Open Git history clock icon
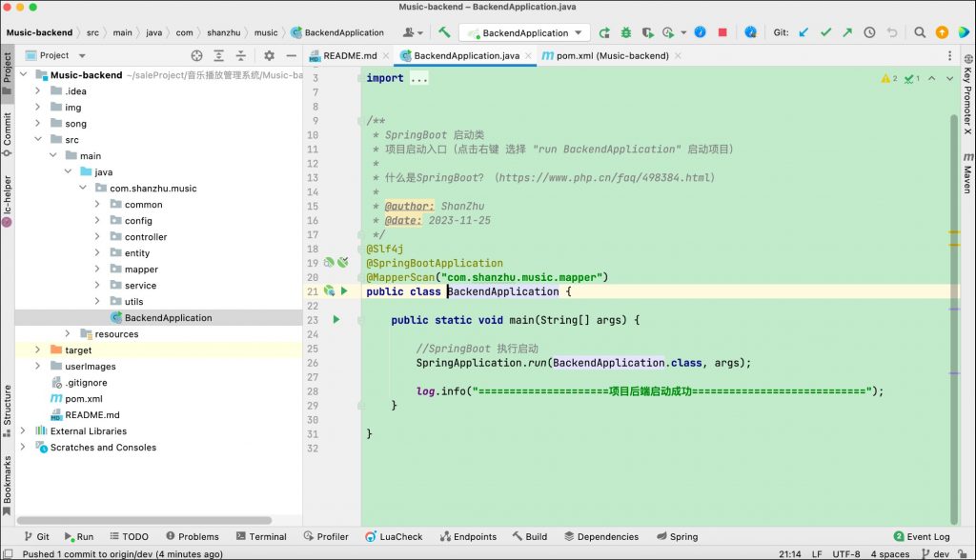 click(869, 32)
